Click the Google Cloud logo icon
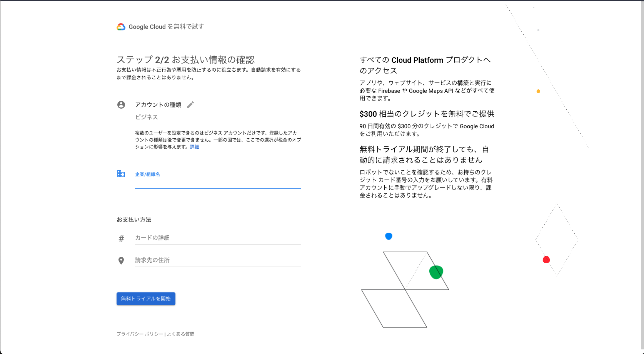This screenshot has width=644, height=354. (121, 27)
